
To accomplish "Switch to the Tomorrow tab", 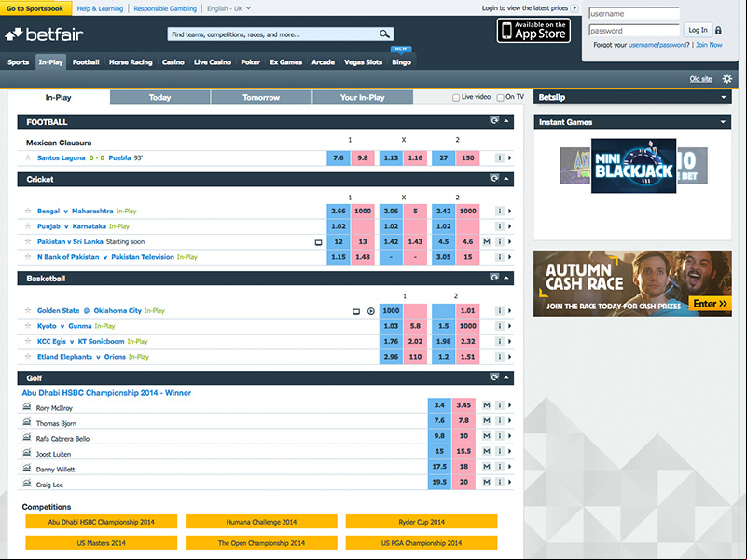I will tap(261, 97).
